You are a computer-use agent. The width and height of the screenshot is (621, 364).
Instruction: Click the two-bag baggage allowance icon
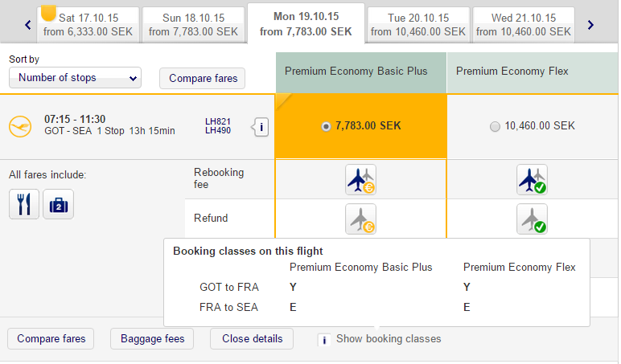58,204
